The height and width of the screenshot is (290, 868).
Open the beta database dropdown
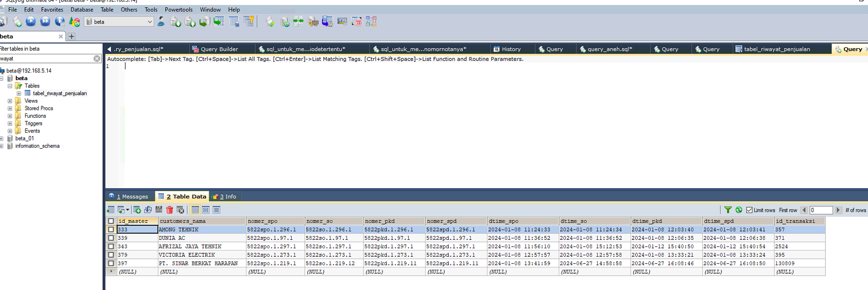click(x=149, y=22)
